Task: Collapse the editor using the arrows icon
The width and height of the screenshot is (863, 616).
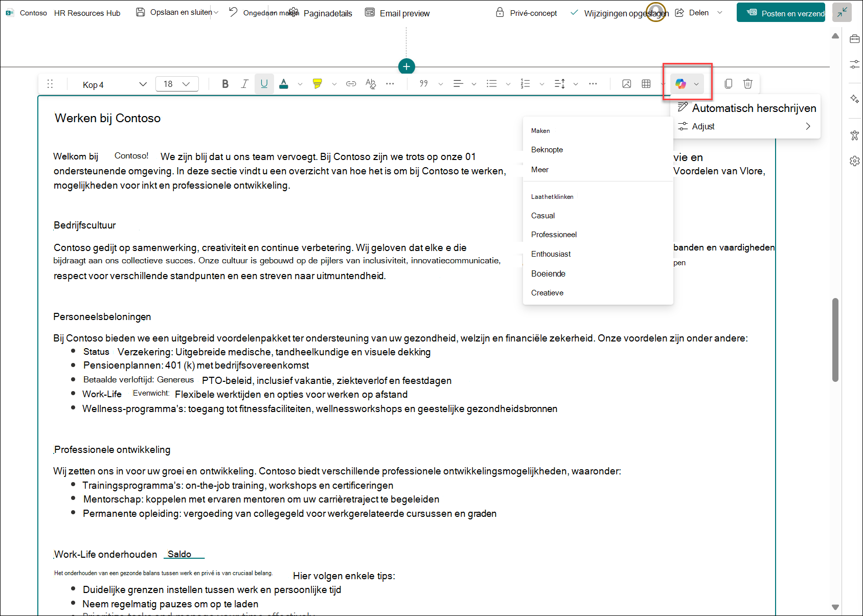Action: (842, 12)
